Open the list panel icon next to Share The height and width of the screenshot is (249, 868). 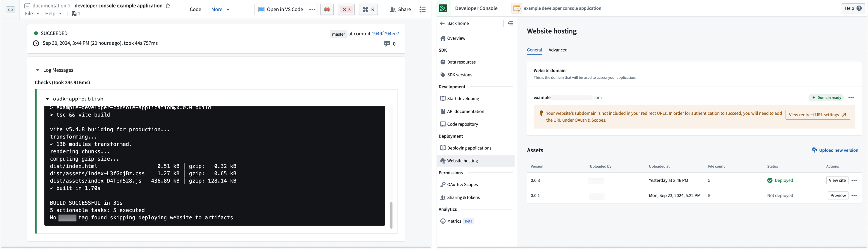tap(422, 9)
